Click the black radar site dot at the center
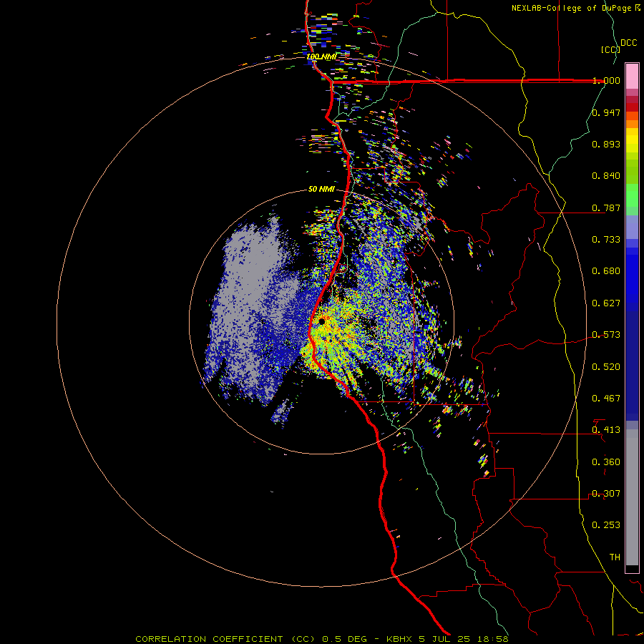 point(321,321)
